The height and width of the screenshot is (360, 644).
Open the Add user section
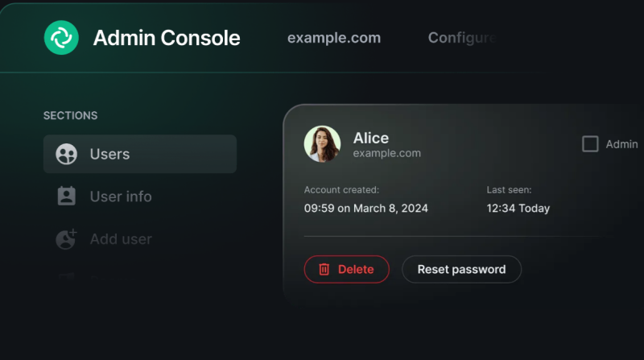pyautogui.click(x=121, y=239)
